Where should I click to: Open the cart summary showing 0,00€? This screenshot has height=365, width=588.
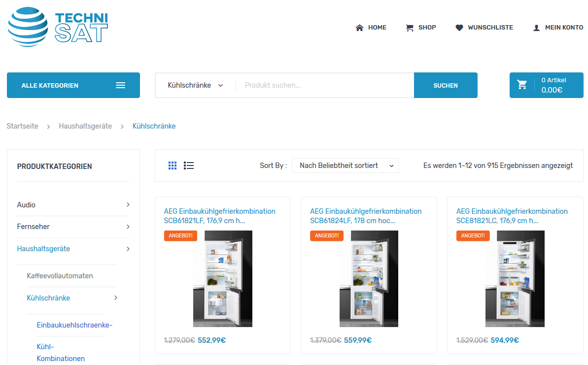click(x=547, y=85)
